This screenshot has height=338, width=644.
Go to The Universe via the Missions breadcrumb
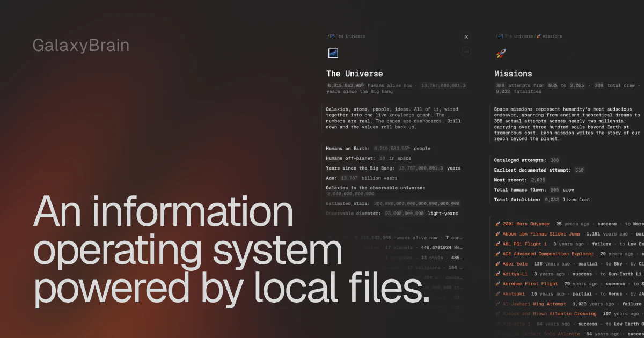click(518, 36)
